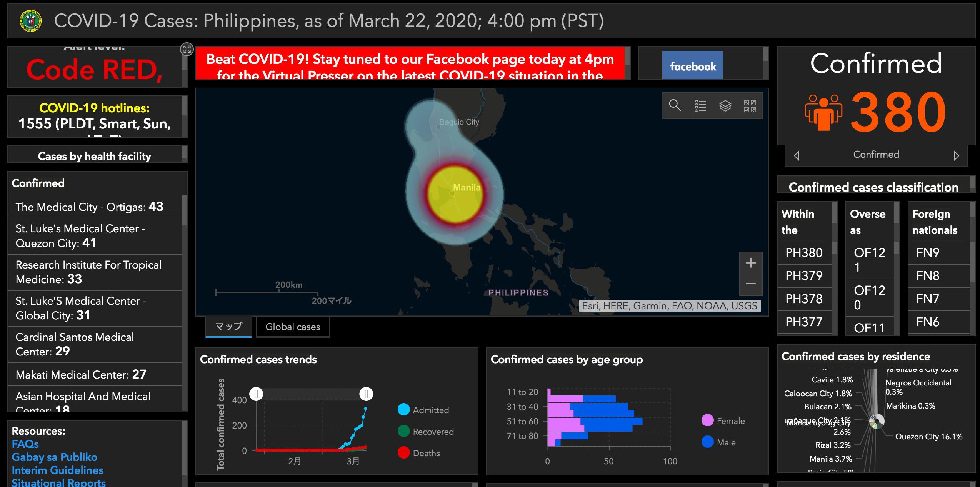Go to previous Confirmed indicator arrow
980x487 pixels.
pos(797,155)
